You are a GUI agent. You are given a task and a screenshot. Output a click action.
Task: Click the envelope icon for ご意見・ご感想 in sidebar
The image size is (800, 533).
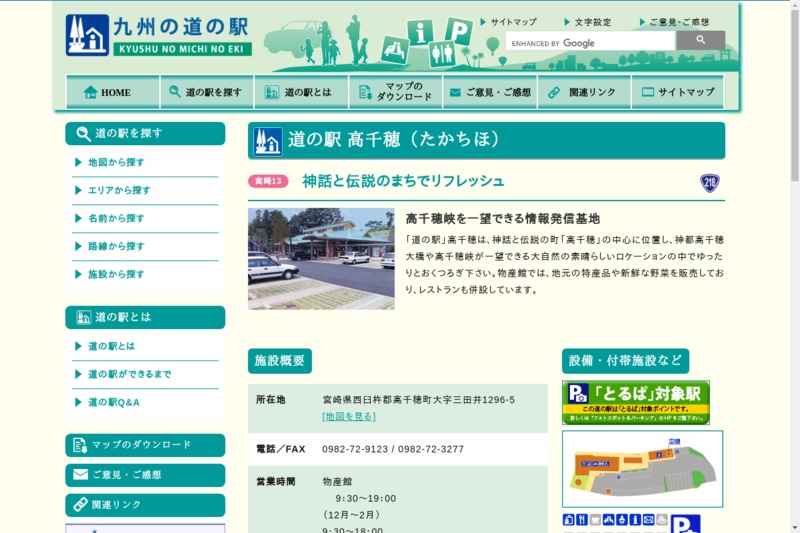tap(79, 474)
